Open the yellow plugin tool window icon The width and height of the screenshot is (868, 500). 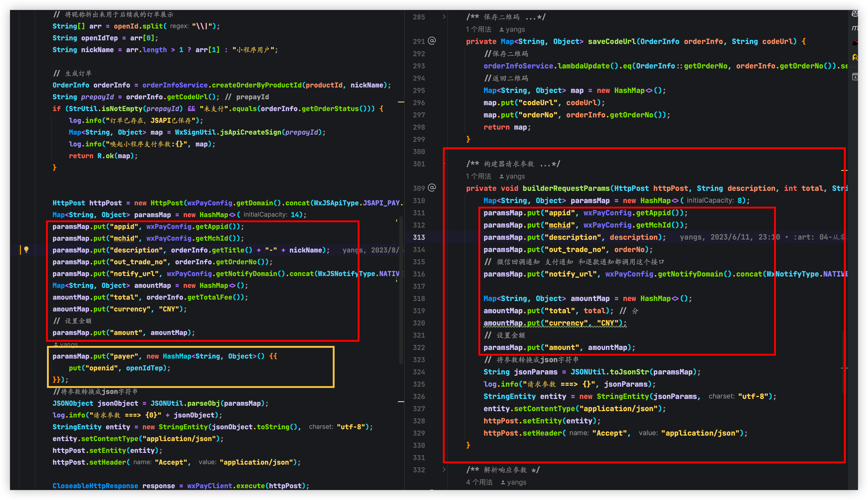coord(855,57)
